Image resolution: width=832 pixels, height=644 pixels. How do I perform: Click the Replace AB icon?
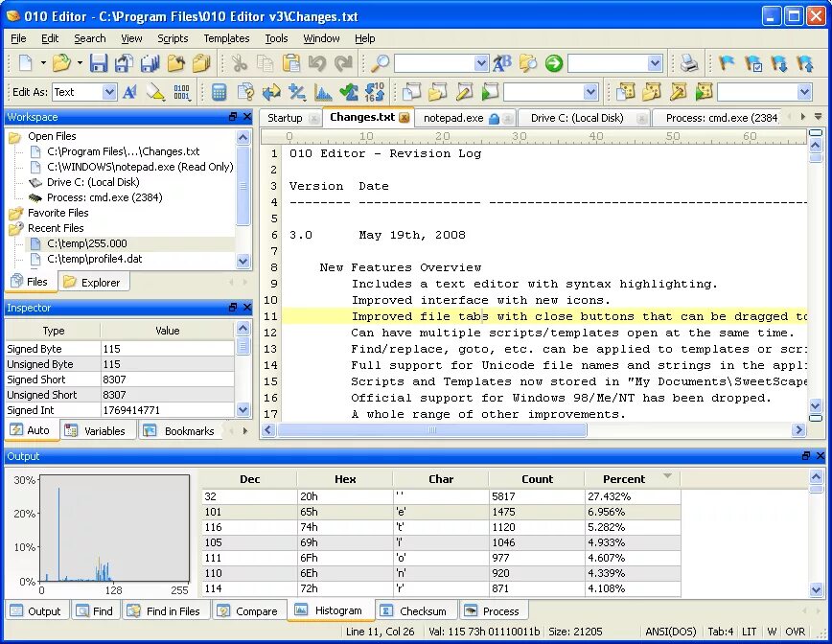pyautogui.click(x=502, y=63)
